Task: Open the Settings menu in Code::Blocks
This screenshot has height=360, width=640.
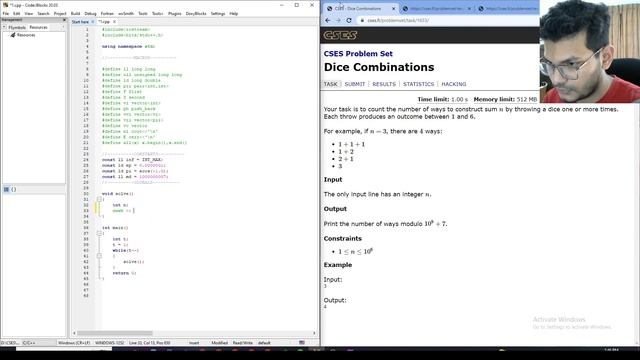Action: point(218,13)
